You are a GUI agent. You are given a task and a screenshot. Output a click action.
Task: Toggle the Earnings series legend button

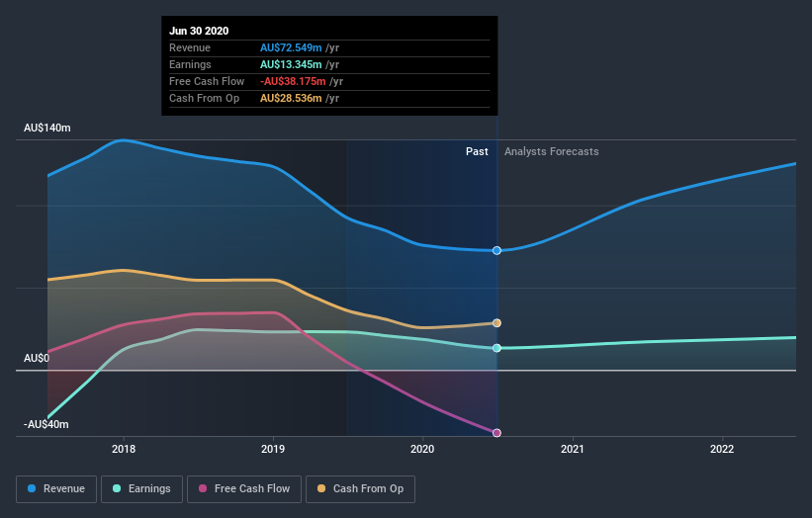pos(141,489)
